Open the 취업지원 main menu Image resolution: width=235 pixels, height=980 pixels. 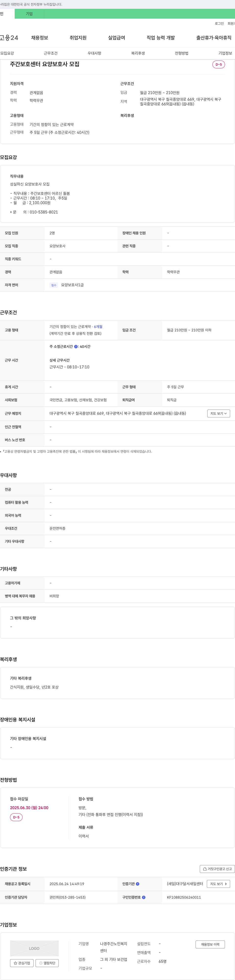click(x=78, y=38)
